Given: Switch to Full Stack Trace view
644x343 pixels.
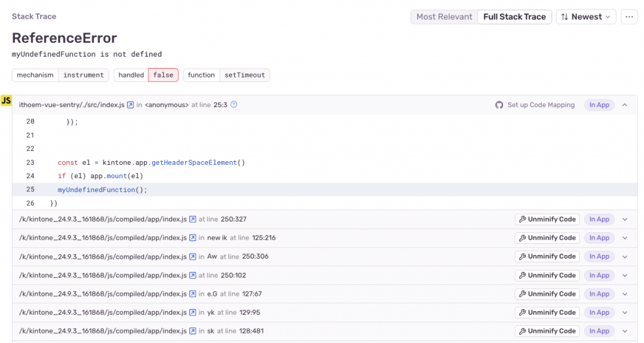Looking at the screenshot, I should pos(514,17).
